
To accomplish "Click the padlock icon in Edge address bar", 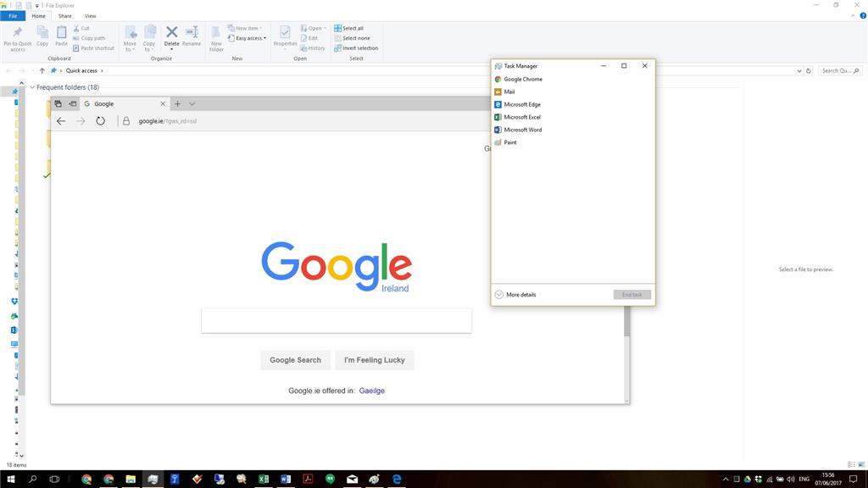I will pos(126,121).
